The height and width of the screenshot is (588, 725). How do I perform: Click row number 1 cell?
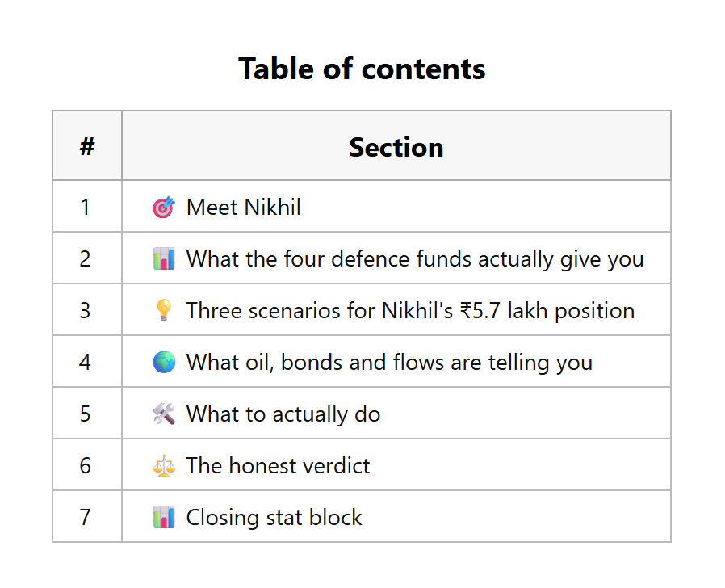87,206
